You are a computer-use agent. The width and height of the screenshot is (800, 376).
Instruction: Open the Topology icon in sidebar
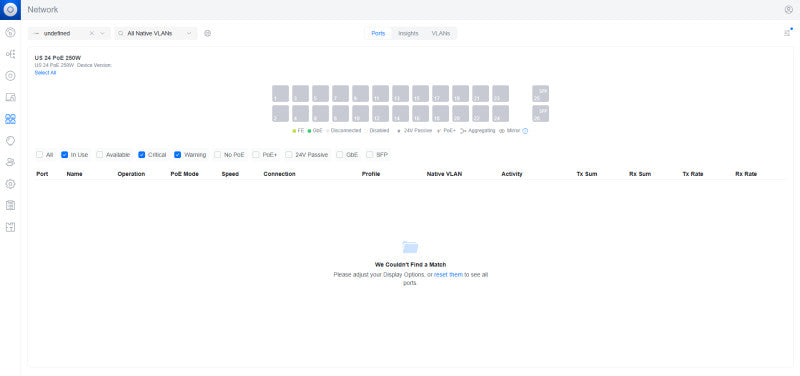tap(10, 54)
